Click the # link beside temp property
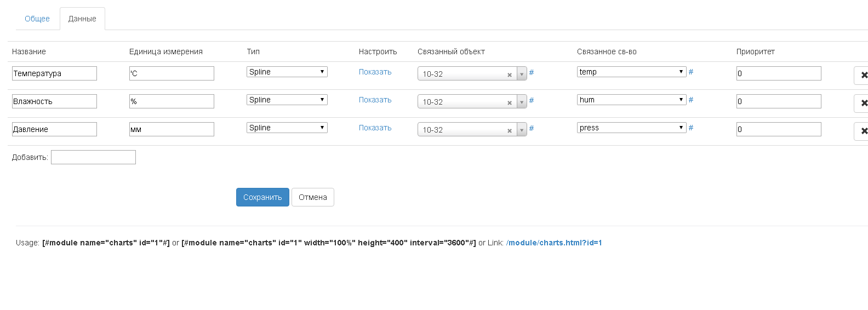Viewport: 868px width, 310px height. 691,72
